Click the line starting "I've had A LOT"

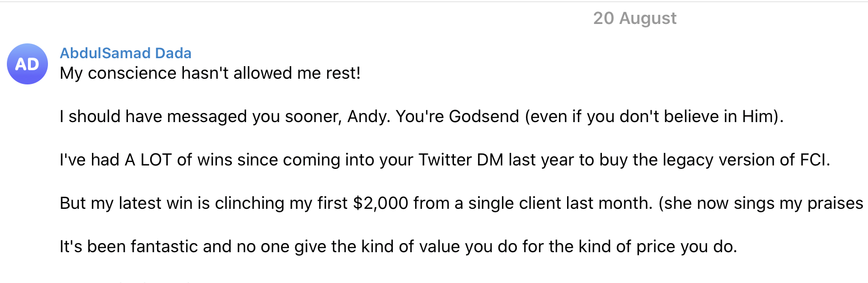(445, 160)
